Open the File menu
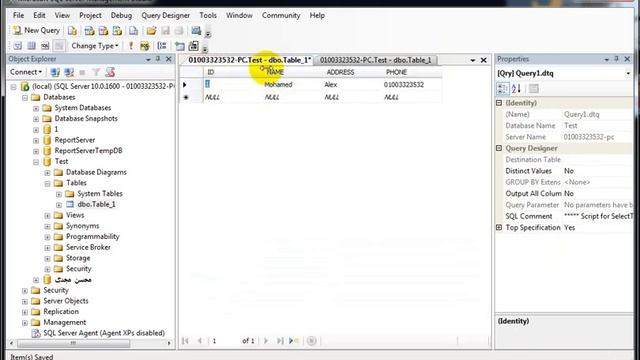 [x=18, y=16]
